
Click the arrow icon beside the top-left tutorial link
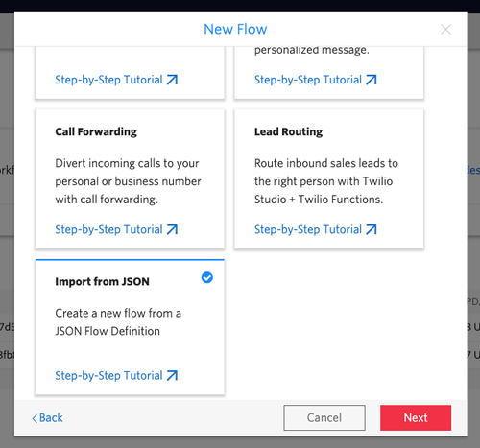coord(172,80)
